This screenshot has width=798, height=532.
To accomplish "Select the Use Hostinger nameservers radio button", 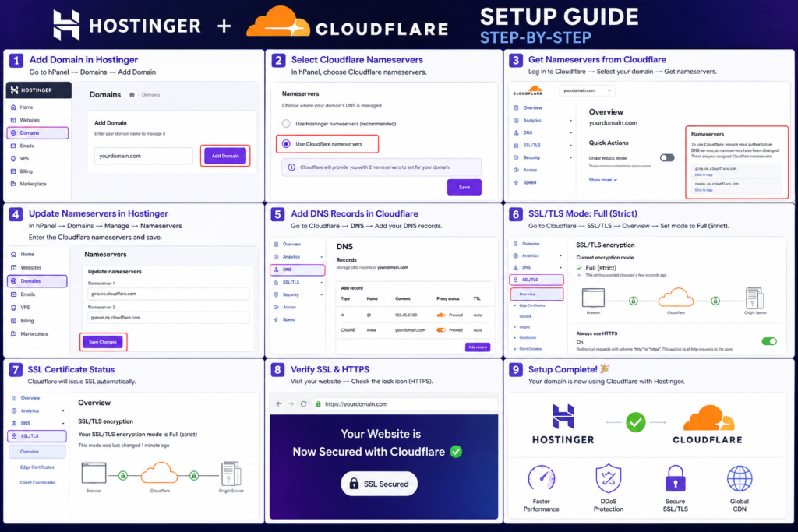I will (x=287, y=124).
